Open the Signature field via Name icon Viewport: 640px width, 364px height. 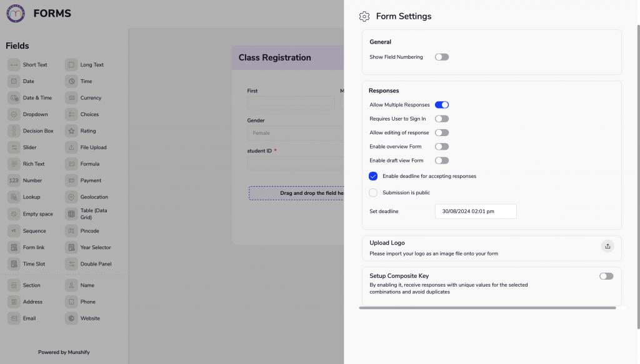(72, 285)
